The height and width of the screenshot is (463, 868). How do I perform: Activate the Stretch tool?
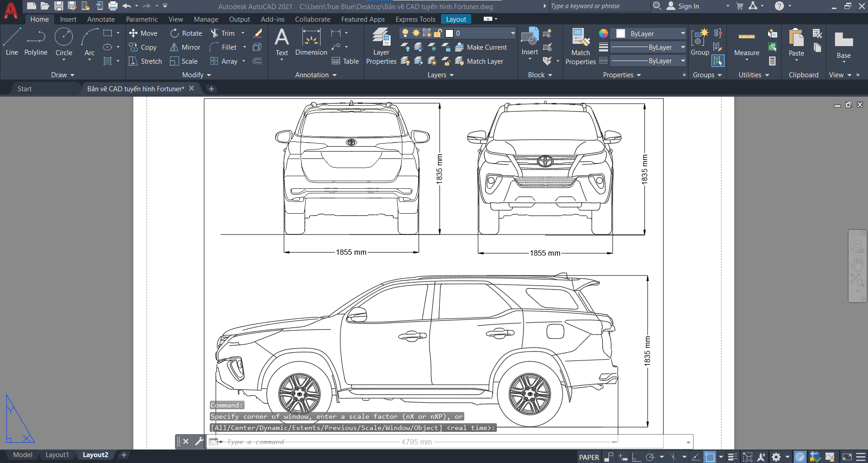click(145, 61)
